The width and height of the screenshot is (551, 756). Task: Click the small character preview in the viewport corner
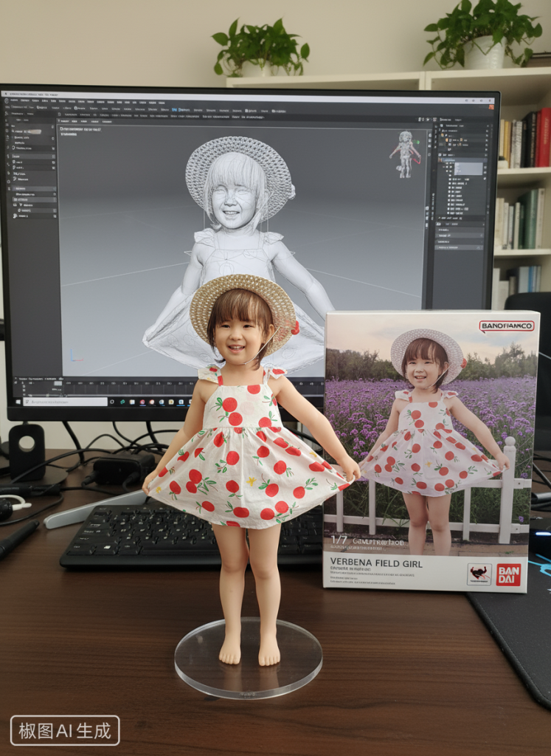click(x=405, y=154)
